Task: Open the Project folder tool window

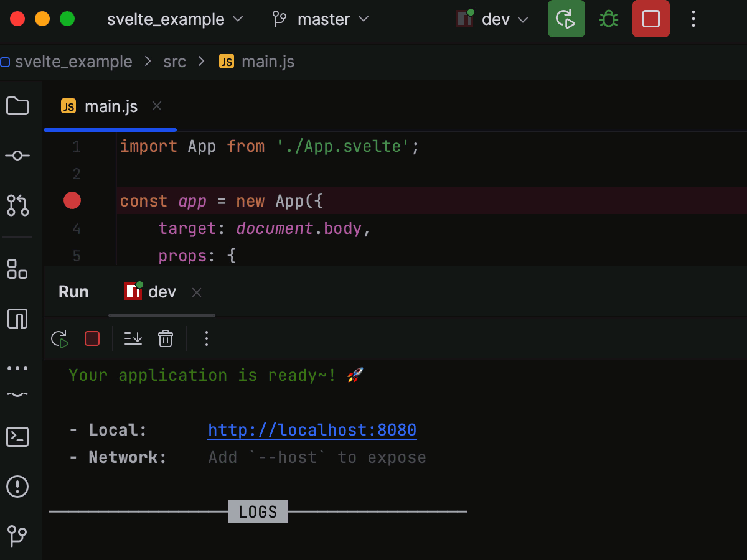Action: point(17,106)
